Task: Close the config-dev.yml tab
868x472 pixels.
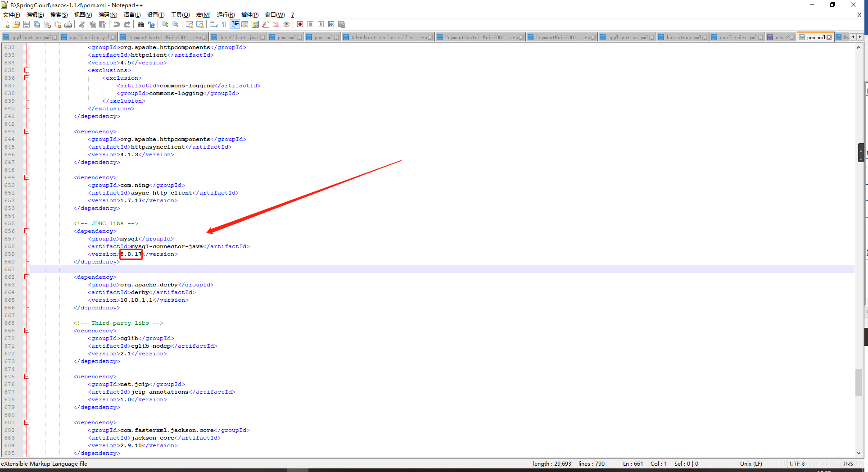Action: 761,37
